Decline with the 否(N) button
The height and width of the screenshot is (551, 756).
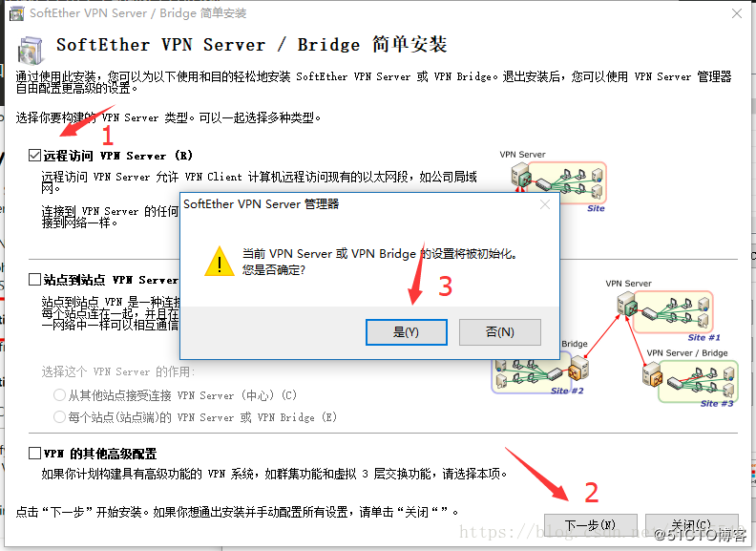click(500, 332)
